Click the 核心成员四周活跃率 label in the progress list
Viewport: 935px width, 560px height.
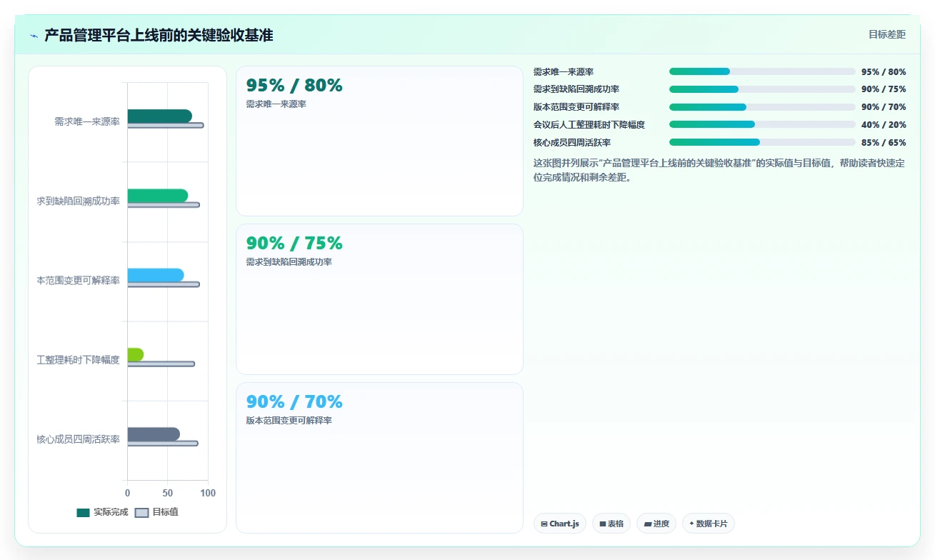pos(572,143)
